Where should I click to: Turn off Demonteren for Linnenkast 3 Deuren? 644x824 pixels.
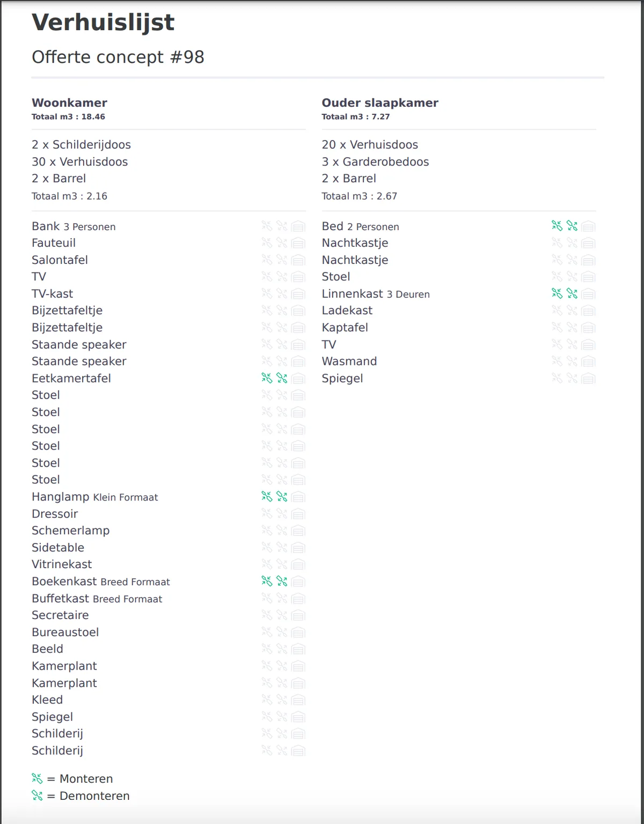click(x=572, y=294)
